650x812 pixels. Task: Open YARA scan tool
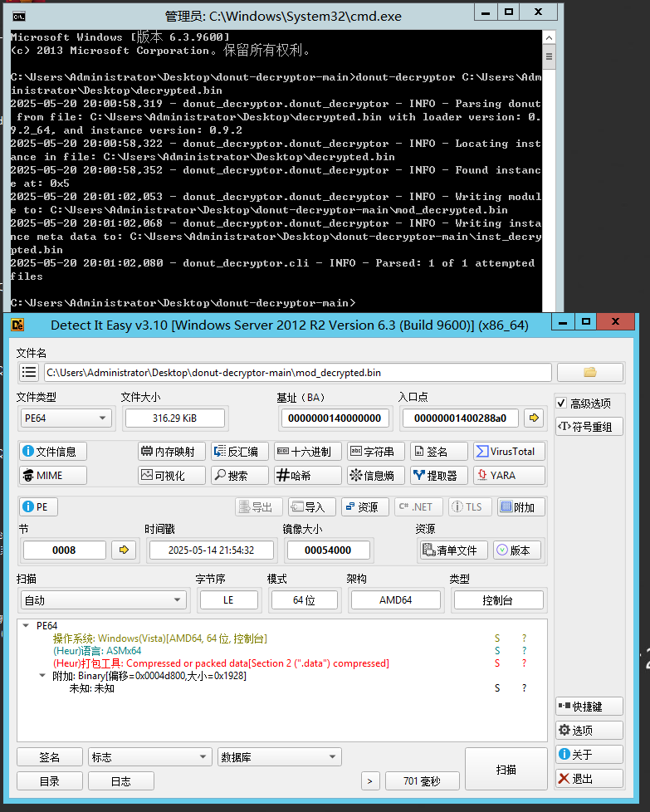point(509,476)
